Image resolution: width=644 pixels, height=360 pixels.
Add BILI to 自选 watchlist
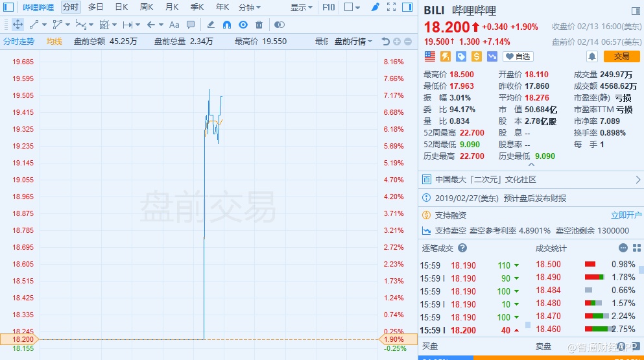pyautogui.click(x=518, y=56)
